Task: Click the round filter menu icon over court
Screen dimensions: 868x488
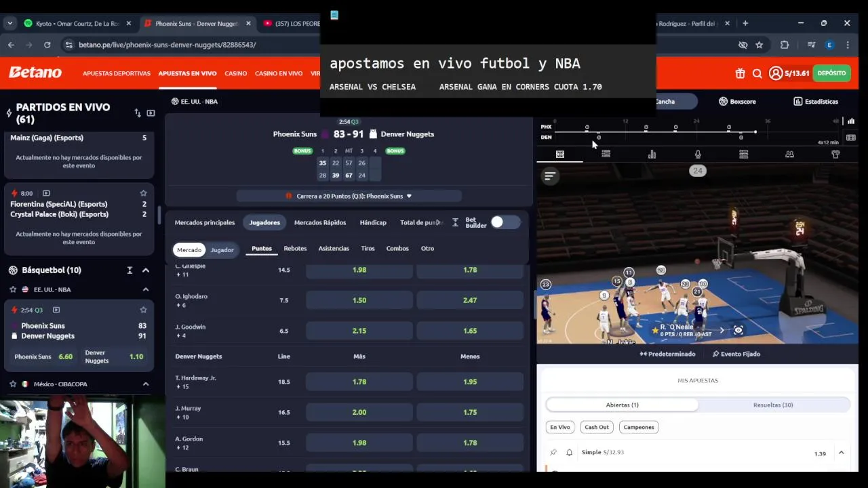Action: coord(550,176)
